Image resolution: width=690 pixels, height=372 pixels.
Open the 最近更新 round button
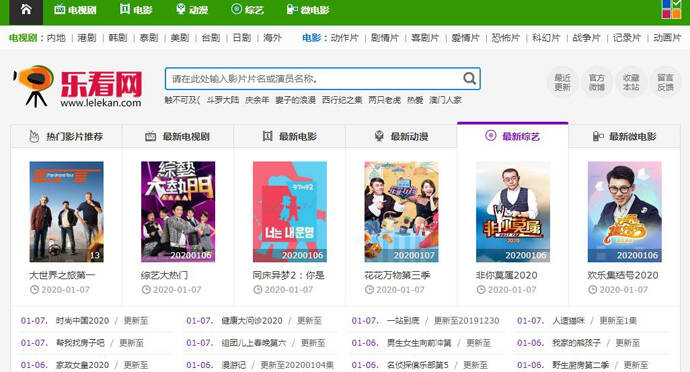(x=562, y=82)
